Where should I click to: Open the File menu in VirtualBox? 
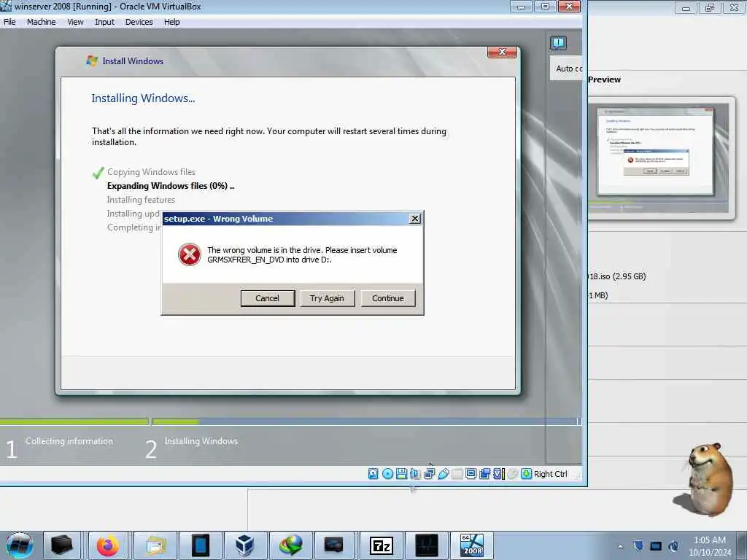pos(9,22)
